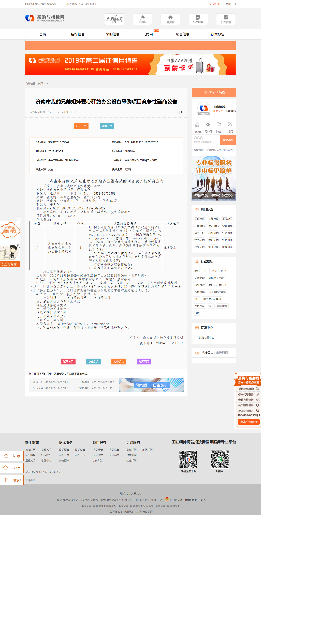Click the 采购与招标网 site logo

tap(45, 18)
